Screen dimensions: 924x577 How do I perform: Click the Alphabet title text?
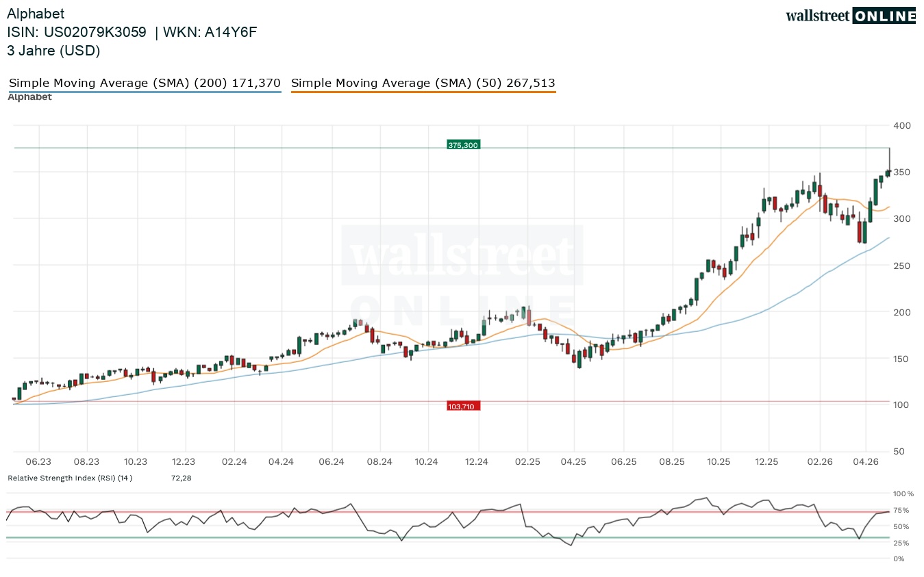[x=36, y=14]
